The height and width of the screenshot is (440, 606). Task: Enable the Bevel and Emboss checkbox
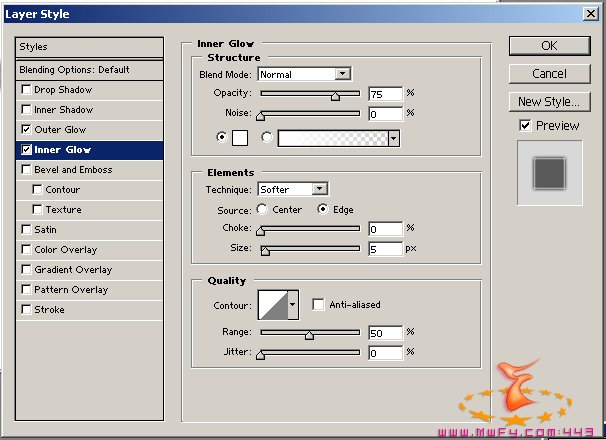26,170
